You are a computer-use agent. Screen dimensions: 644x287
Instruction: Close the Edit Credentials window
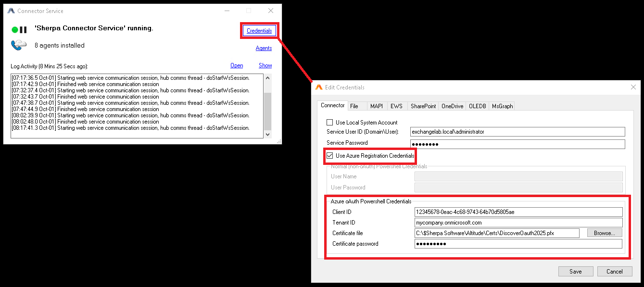633,87
